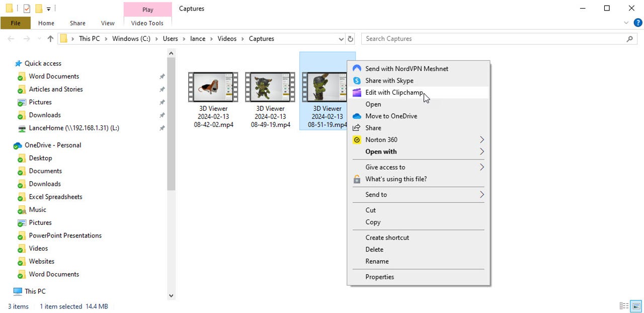
Task: Switch to details view using status bar icon
Action: (x=624, y=306)
